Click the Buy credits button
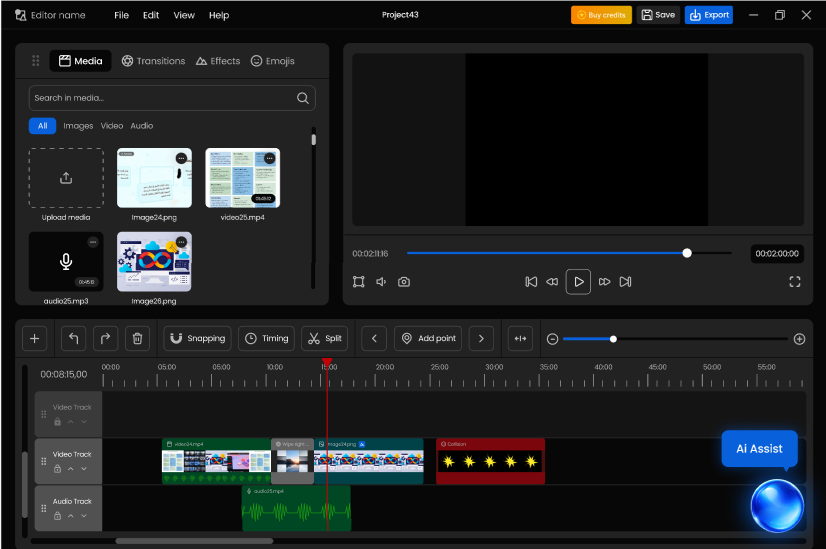This screenshot has height=549, width=826. point(601,15)
